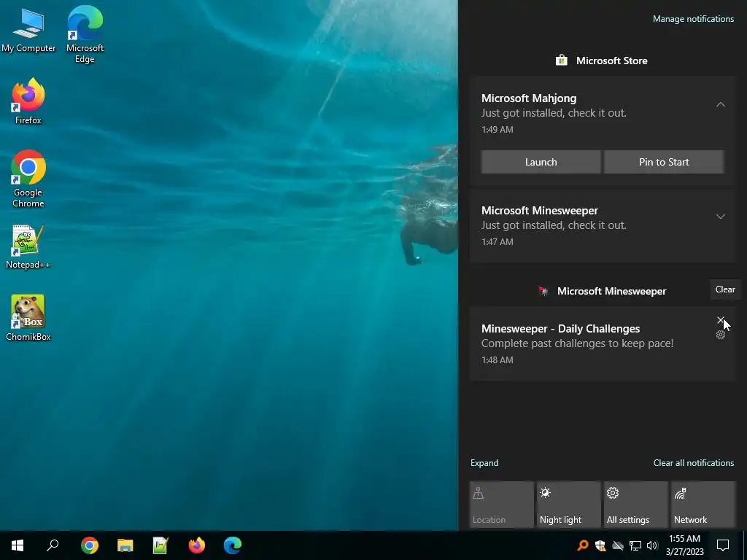Open Windows Security shield tray icon
The image size is (747, 560).
point(600,545)
